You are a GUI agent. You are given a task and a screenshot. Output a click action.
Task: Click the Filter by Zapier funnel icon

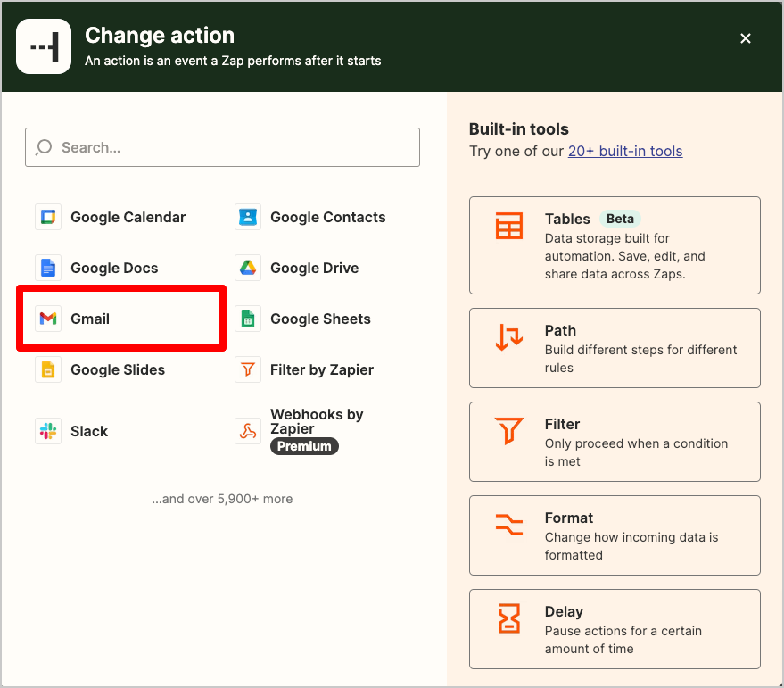click(248, 369)
